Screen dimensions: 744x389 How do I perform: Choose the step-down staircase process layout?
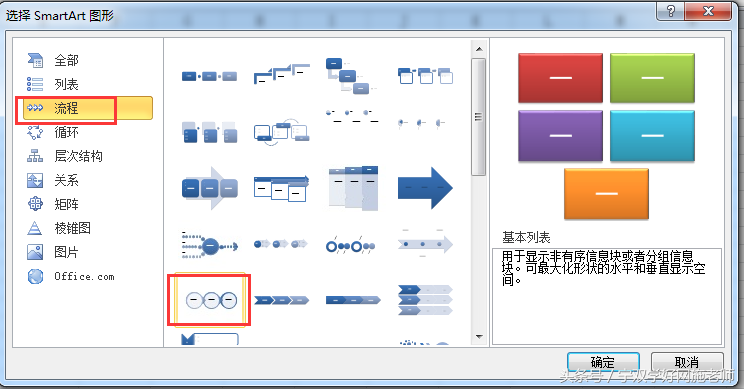(x=351, y=76)
